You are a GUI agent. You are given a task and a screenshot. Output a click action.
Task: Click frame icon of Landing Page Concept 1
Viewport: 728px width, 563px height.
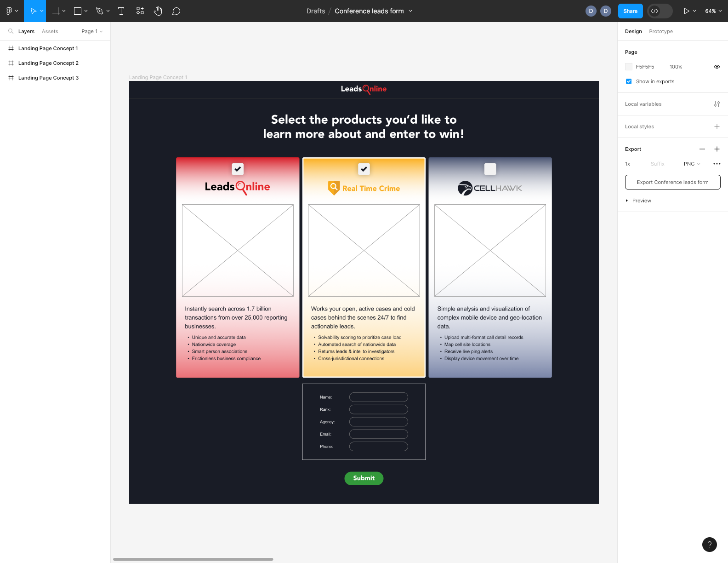click(11, 48)
